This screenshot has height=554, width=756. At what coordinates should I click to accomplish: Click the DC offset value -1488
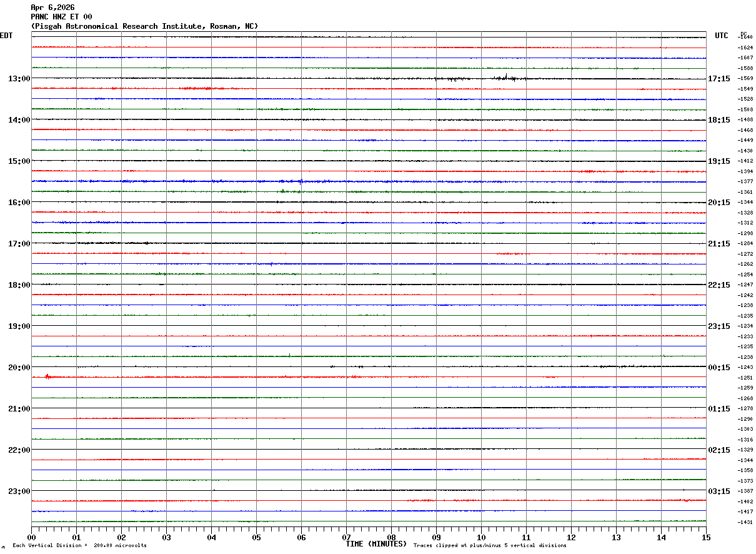coord(745,120)
